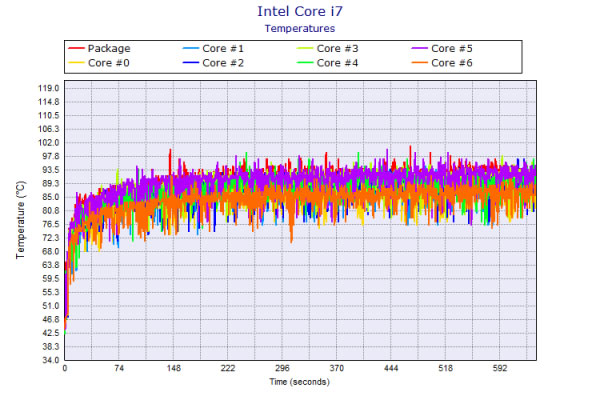The width and height of the screenshot is (600, 400).
Task: Click the 106.3 y-axis value
Action: (x=49, y=129)
